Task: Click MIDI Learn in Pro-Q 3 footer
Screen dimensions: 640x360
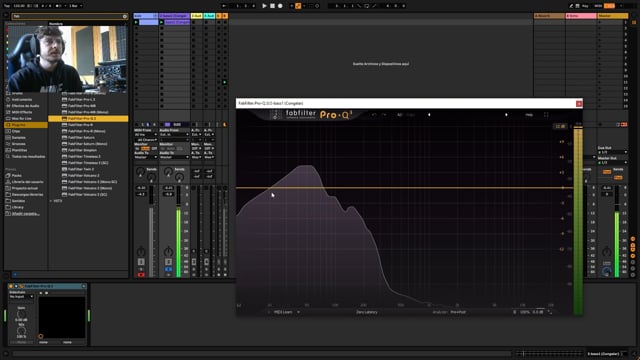Action: pyautogui.click(x=283, y=312)
